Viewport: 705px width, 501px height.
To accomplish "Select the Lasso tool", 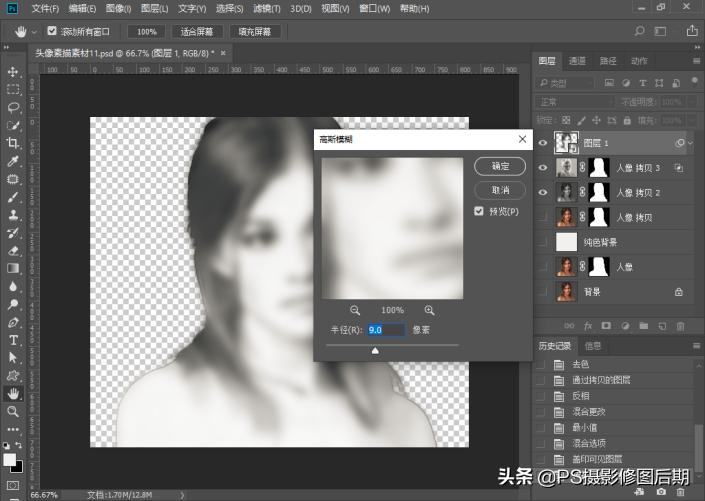I will [x=13, y=107].
